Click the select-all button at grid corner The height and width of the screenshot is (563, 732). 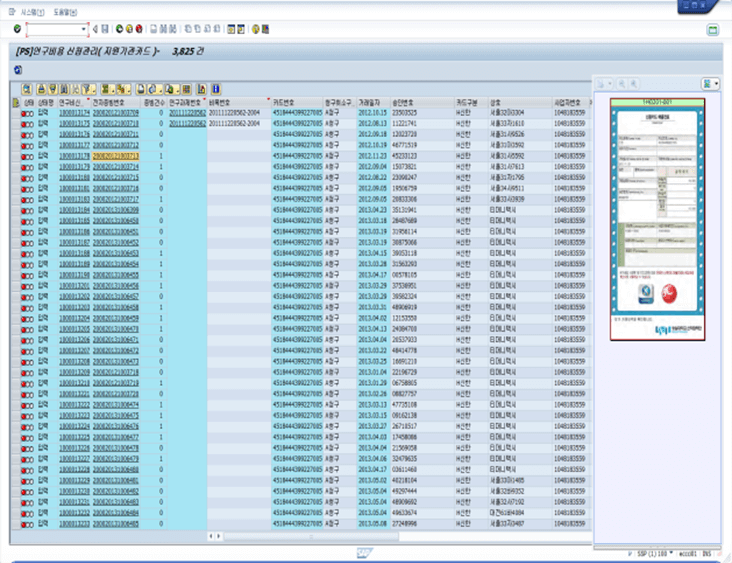coord(14,102)
